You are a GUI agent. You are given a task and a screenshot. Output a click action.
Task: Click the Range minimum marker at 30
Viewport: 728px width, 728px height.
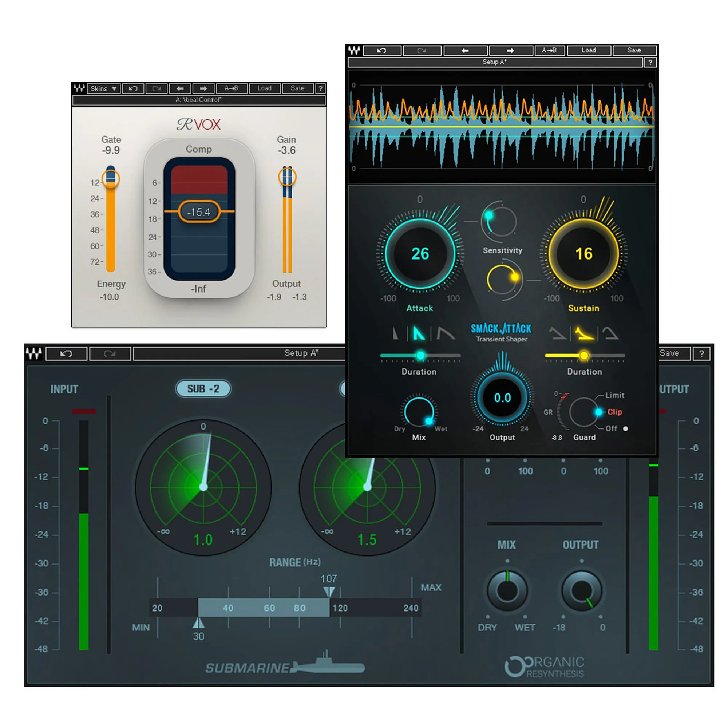[x=199, y=622]
